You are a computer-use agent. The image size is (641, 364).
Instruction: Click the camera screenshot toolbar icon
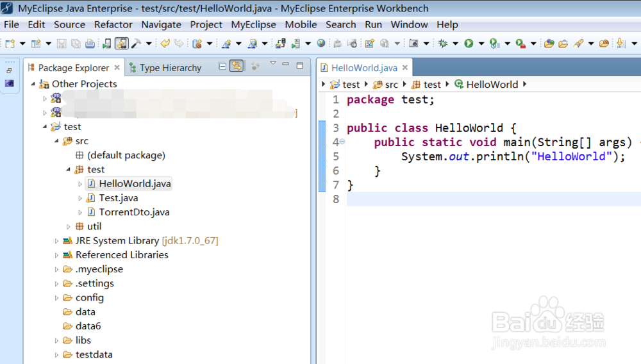(x=413, y=44)
